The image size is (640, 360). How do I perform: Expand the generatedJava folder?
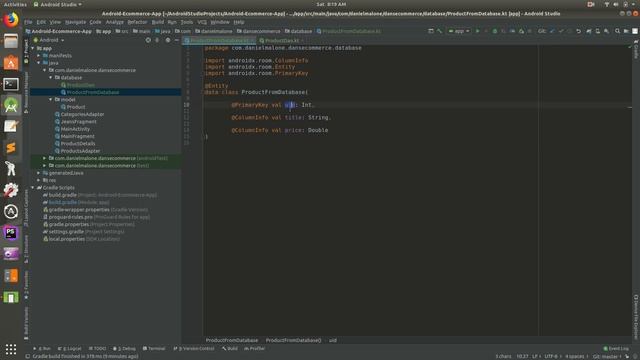tap(39, 173)
